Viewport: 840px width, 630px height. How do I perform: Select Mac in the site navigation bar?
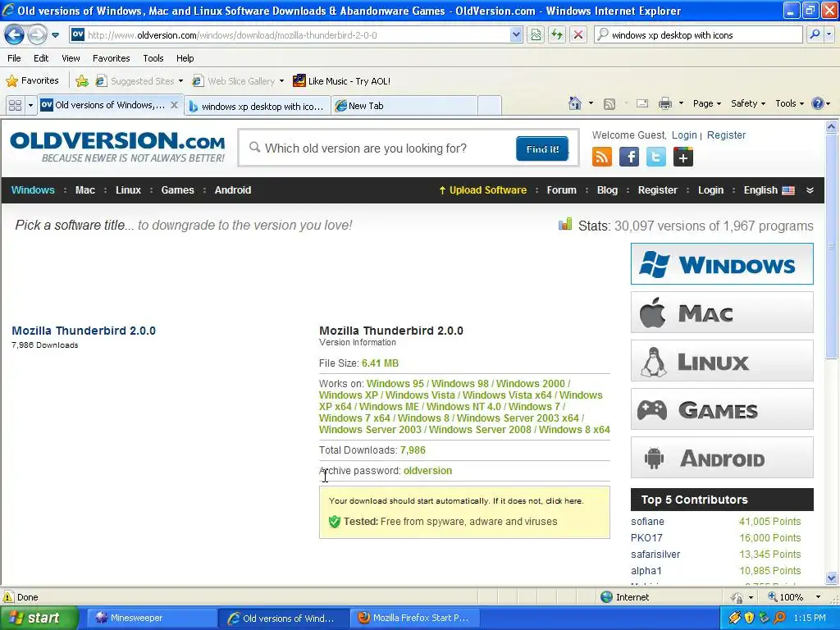85,190
